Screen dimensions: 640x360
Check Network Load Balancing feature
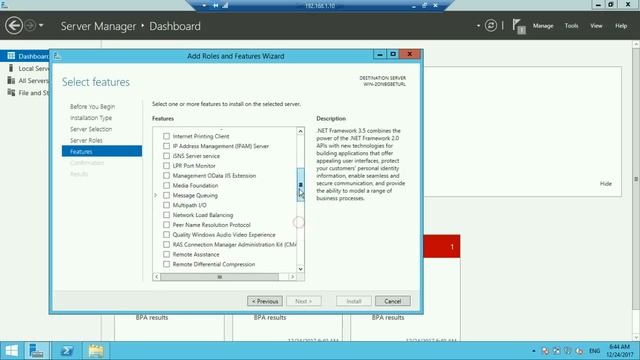click(166, 215)
